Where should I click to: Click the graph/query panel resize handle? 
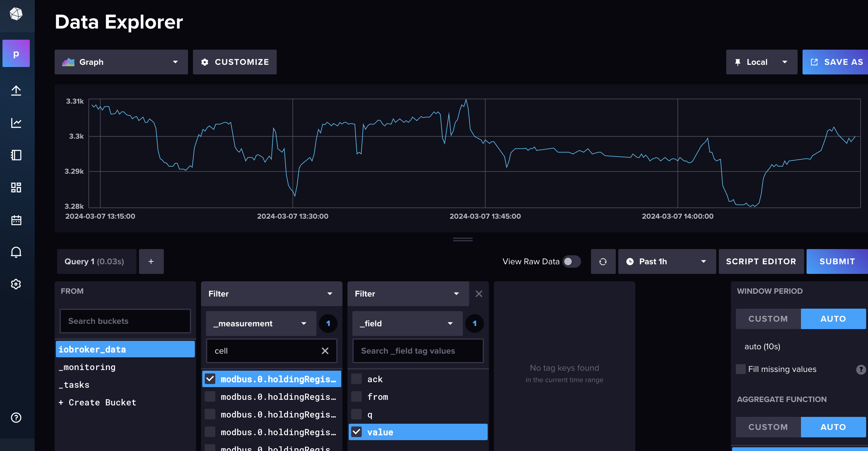pos(462,239)
